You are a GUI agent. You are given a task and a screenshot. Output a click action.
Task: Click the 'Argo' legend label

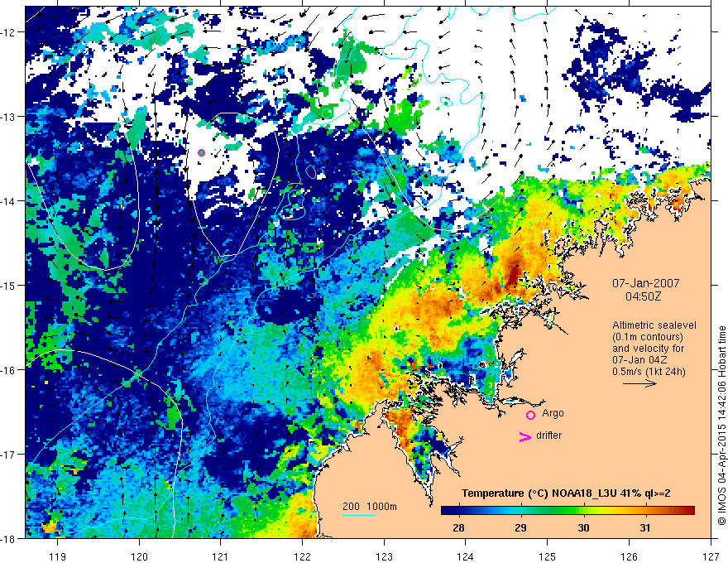[x=553, y=413]
